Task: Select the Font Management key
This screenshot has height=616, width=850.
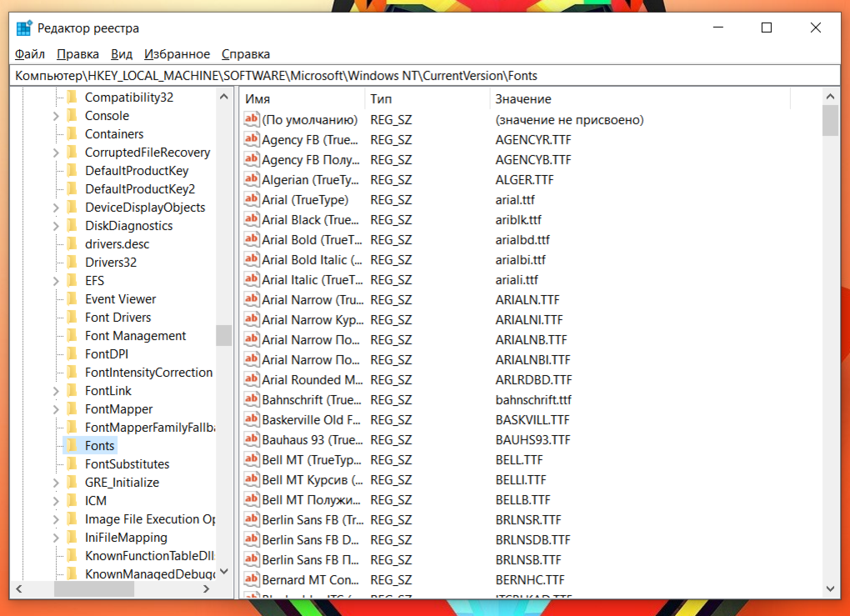Action: 135,336
